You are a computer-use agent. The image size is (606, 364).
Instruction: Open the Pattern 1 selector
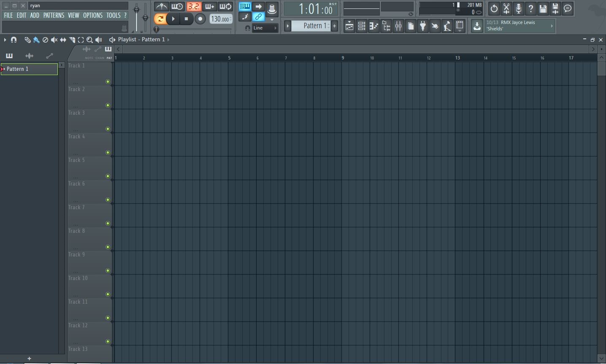pyautogui.click(x=311, y=26)
